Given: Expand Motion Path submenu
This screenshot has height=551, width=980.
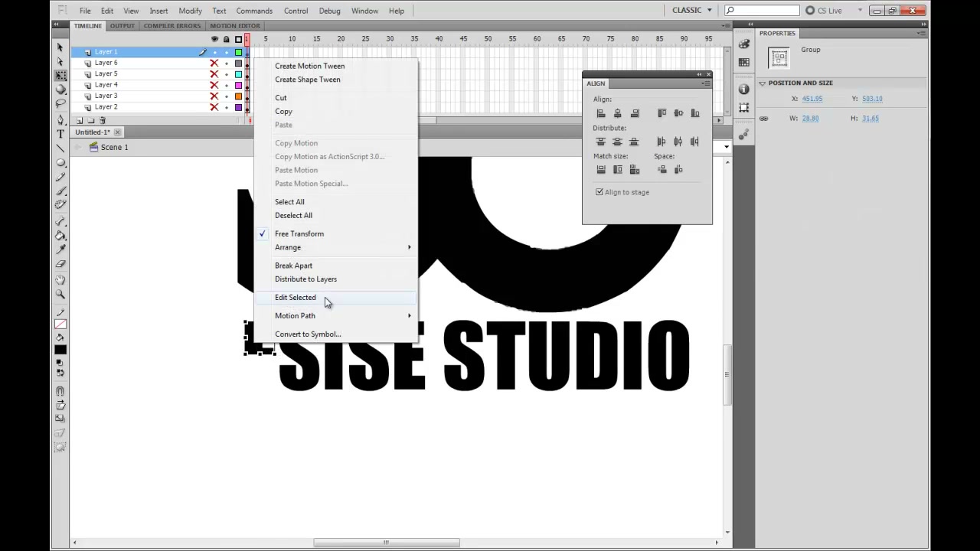Looking at the screenshot, I should 337,315.
